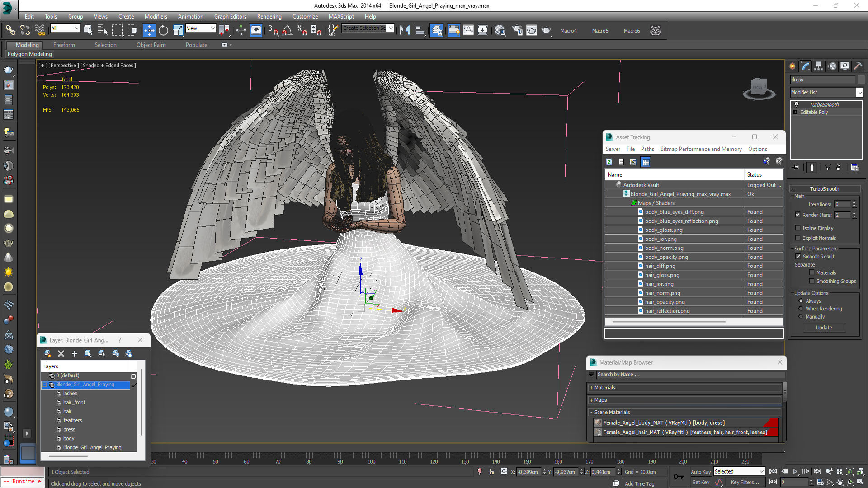The height and width of the screenshot is (488, 868).
Task: Click the TurboSmooth Update button
Action: (x=824, y=328)
